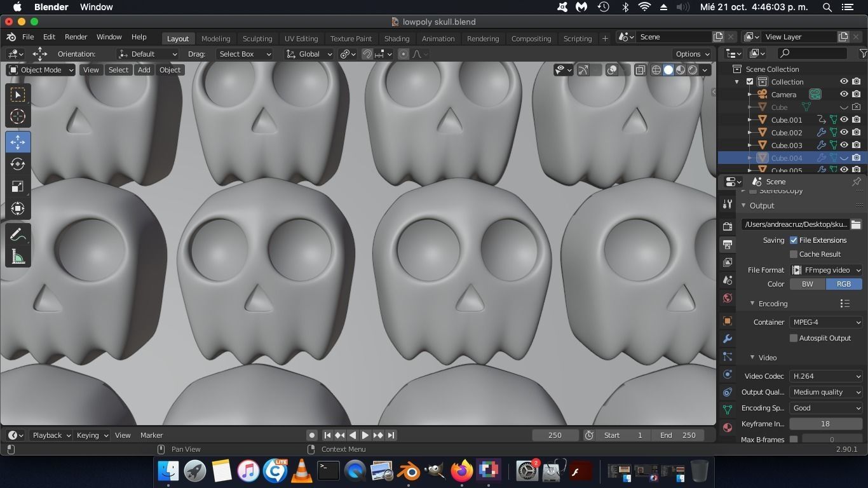Open the Render properties tab
The height and width of the screenshot is (488, 868).
[728, 226]
